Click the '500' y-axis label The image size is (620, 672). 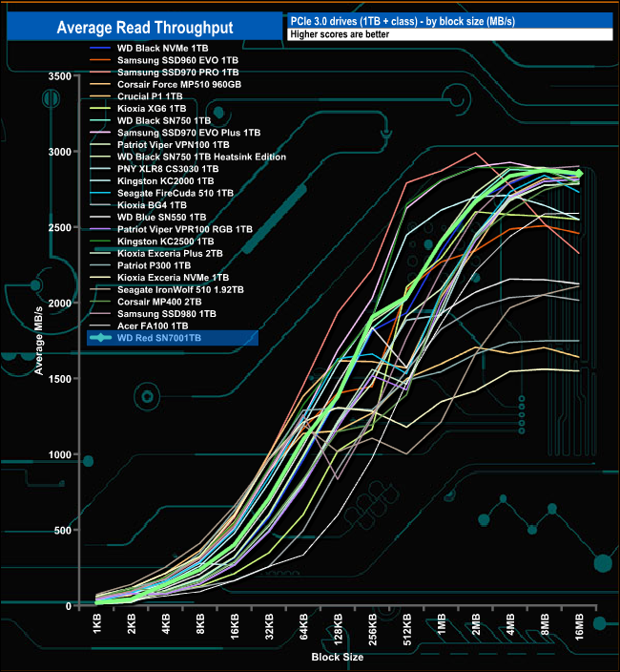tap(63, 531)
